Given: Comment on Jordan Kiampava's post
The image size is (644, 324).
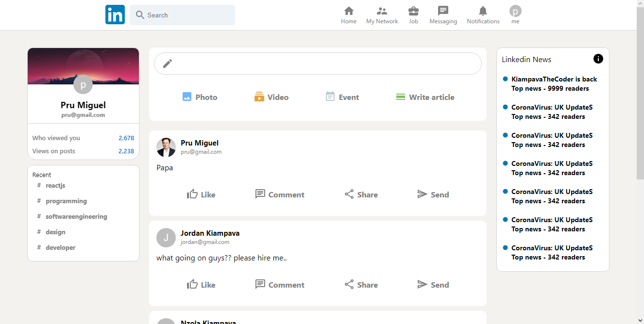Looking at the screenshot, I should point(280,284).
